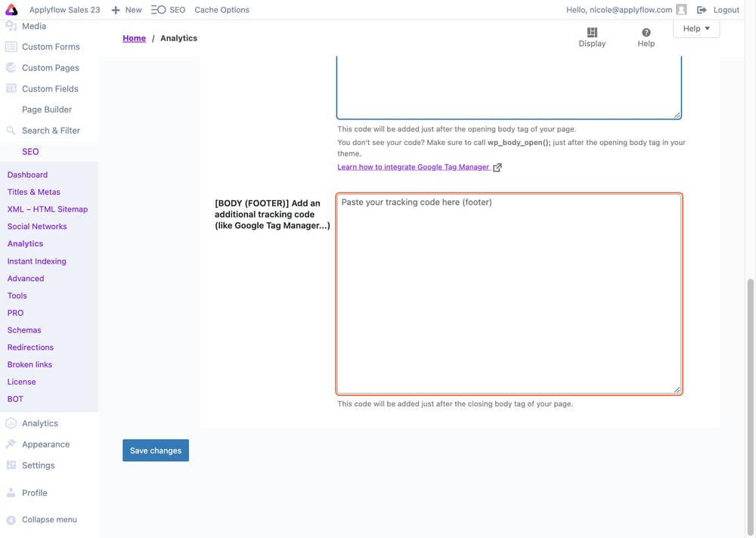
Task: Click the Profile person icon
Action: [11, 493]
